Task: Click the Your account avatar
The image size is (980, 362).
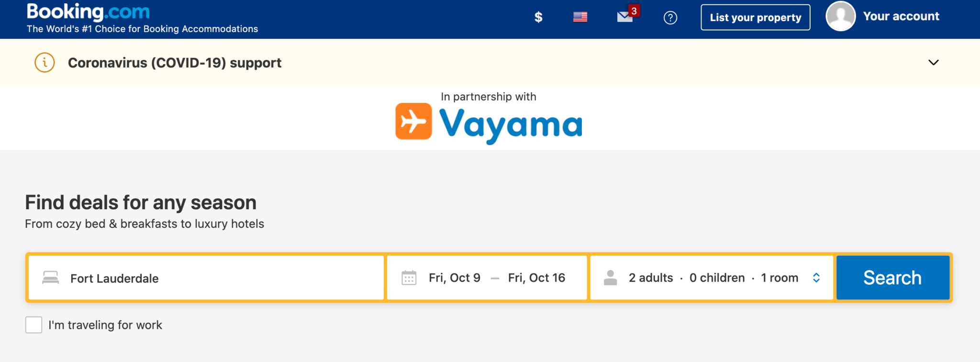Action: point(841,16)
